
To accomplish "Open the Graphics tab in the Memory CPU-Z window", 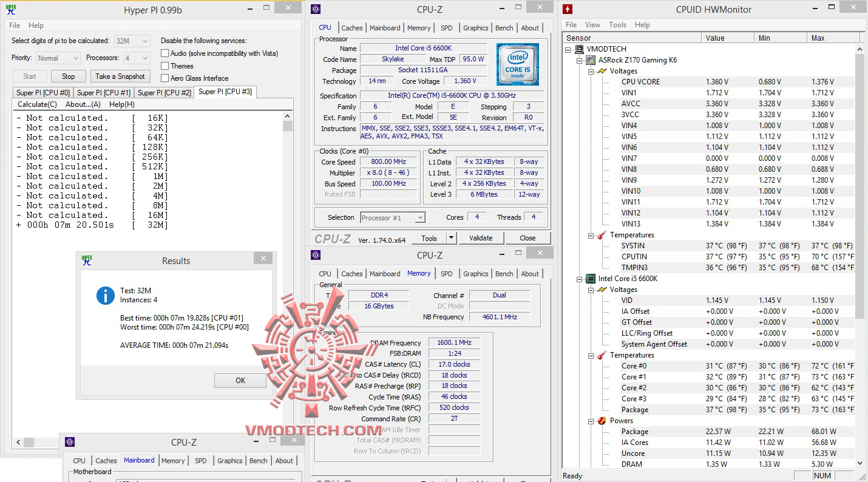I will (476, 274).
